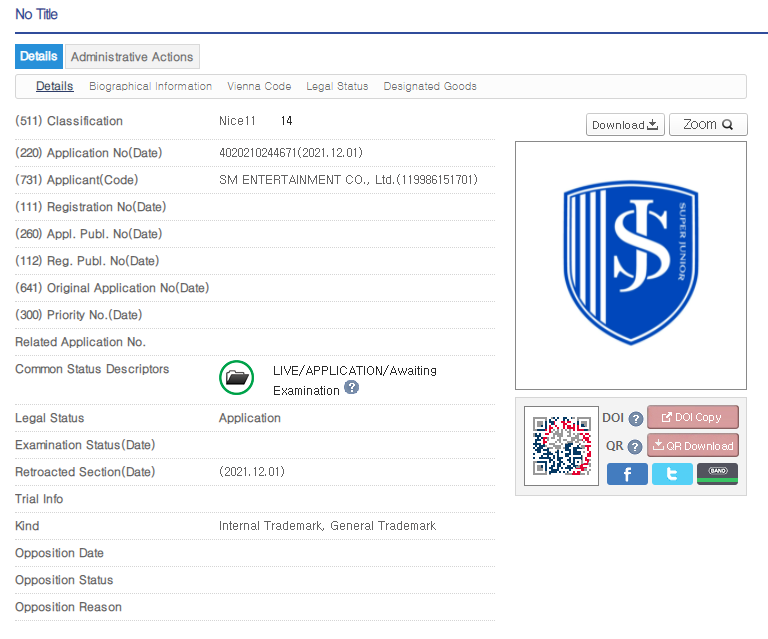Click the Opposition Date label
Image resolution: width=768 pixels, height=639 pixels.
[x=59, y=553]
